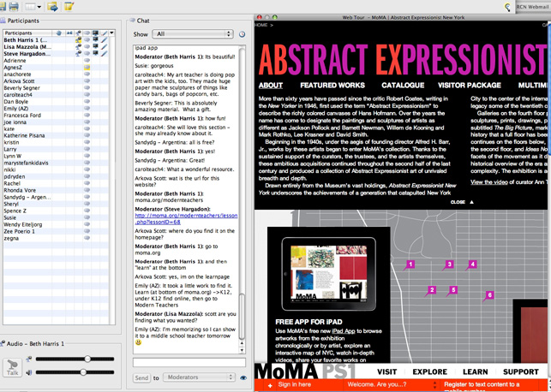This screenshot has width=551, height=392.
Task: Toggle Beth Harris whiteboard pen permission
Action: click(104, 40)
